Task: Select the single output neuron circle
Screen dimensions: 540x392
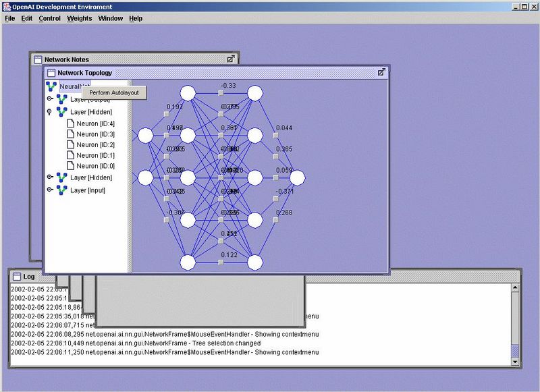Action: 297,178
